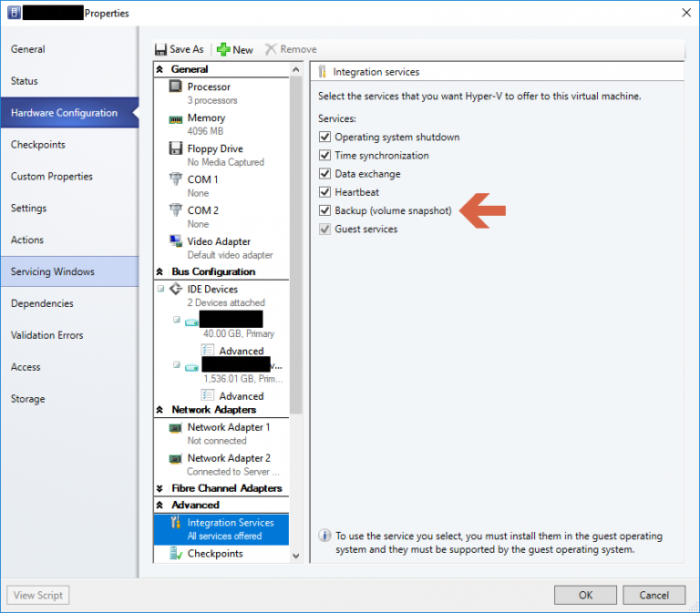The height and width of the screenshot is (613, 700).
Task: Click the OK button
Action: (x=585, y=595)
